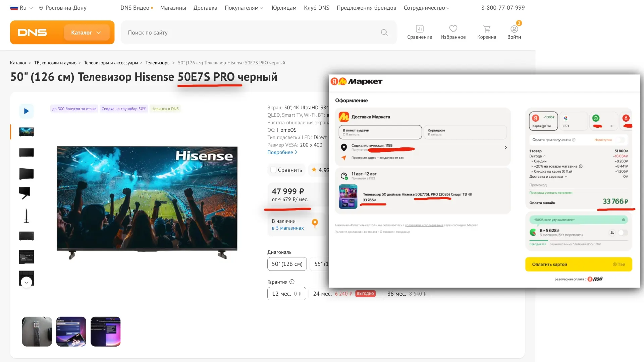Screen dimensions: 644x362
Task: Select СБП payment method
Action: point(574,121)
